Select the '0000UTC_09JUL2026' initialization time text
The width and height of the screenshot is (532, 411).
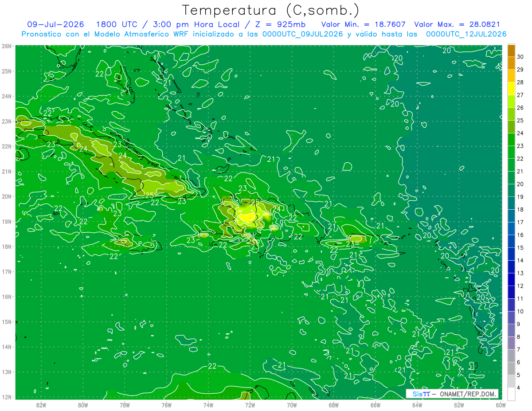[x=302, y=34]
